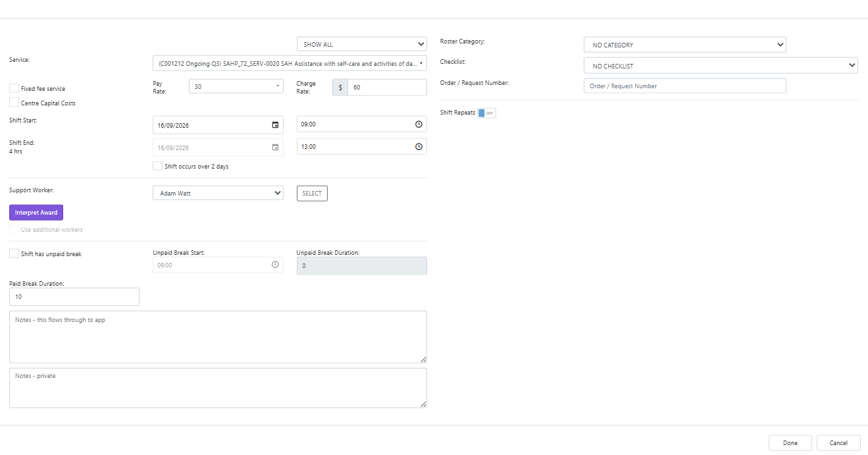The width and height of the screenshot is (868, 455).
Task: Click the Shift End time field
Action: [362, 147]
